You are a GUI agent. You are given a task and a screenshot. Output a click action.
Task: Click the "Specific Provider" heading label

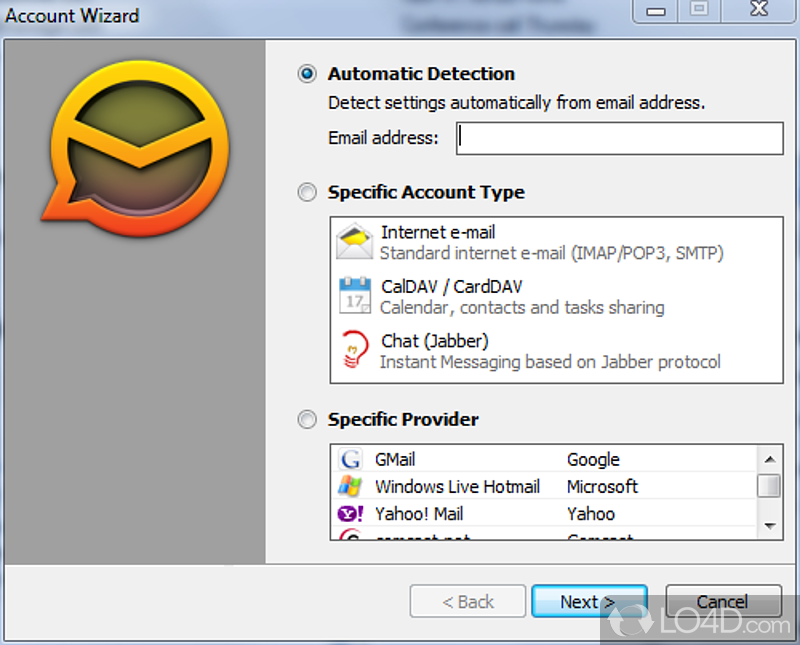pyautogui.click(x=403, y=419)
